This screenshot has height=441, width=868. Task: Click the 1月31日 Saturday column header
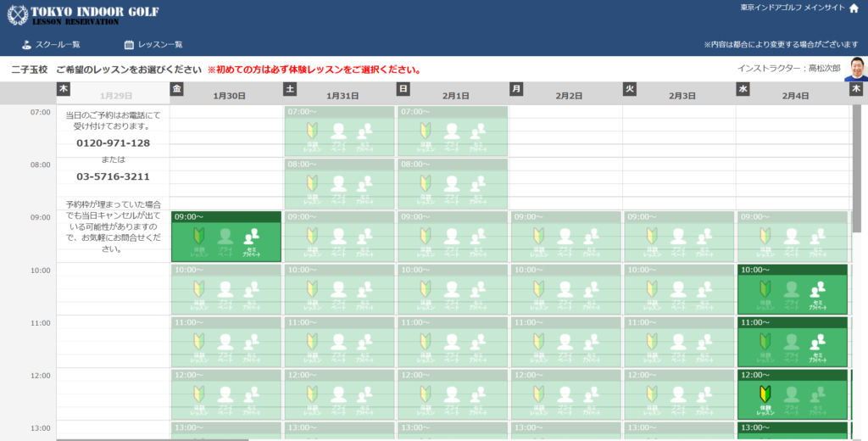tap(341, 96)
